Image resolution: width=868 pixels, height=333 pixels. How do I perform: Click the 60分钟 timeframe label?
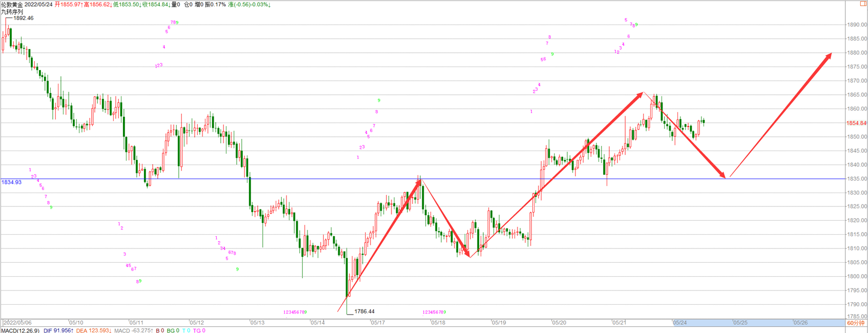[856, 323]
